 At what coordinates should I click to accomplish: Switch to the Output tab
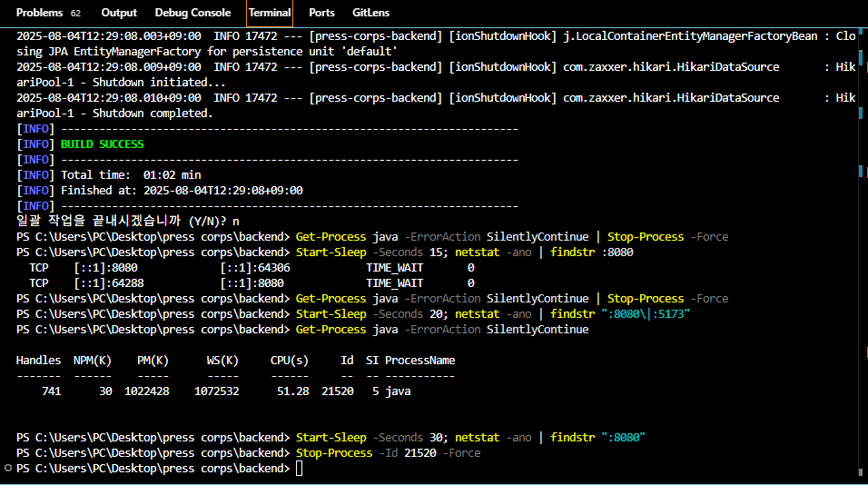119,13
